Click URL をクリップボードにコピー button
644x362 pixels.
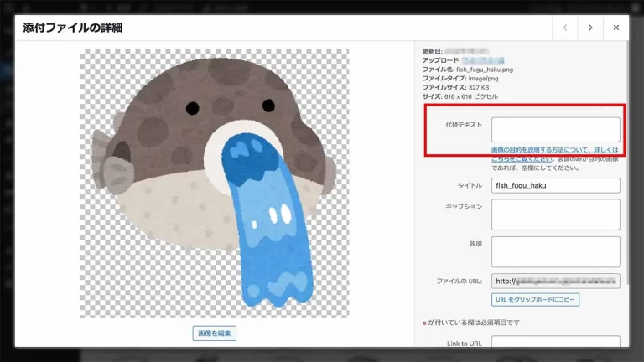535,300
